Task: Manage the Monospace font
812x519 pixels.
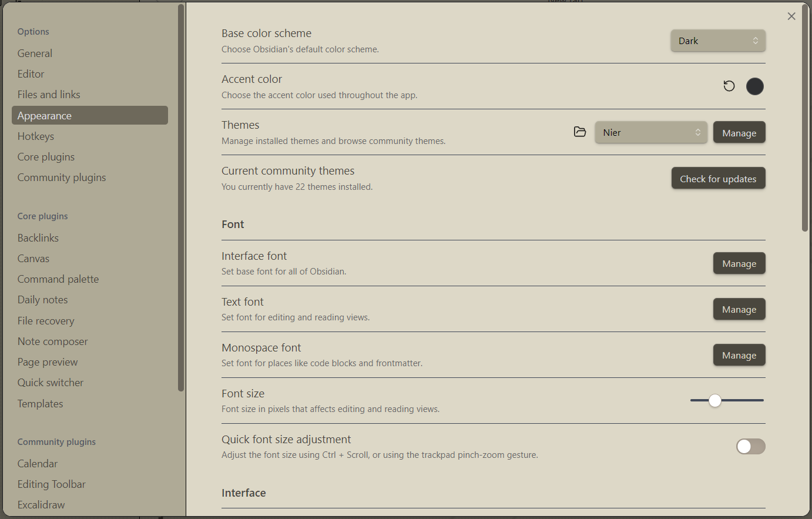Action: [739, 355]
